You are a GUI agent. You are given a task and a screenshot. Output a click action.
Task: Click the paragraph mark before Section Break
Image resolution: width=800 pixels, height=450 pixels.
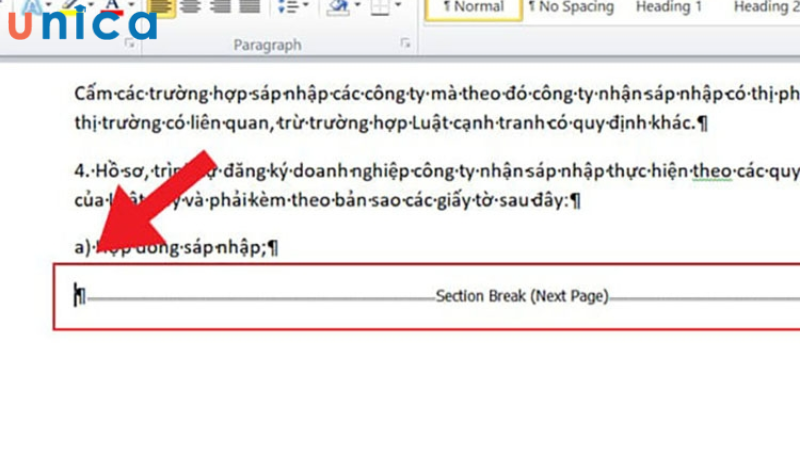(x=80, y=296)
